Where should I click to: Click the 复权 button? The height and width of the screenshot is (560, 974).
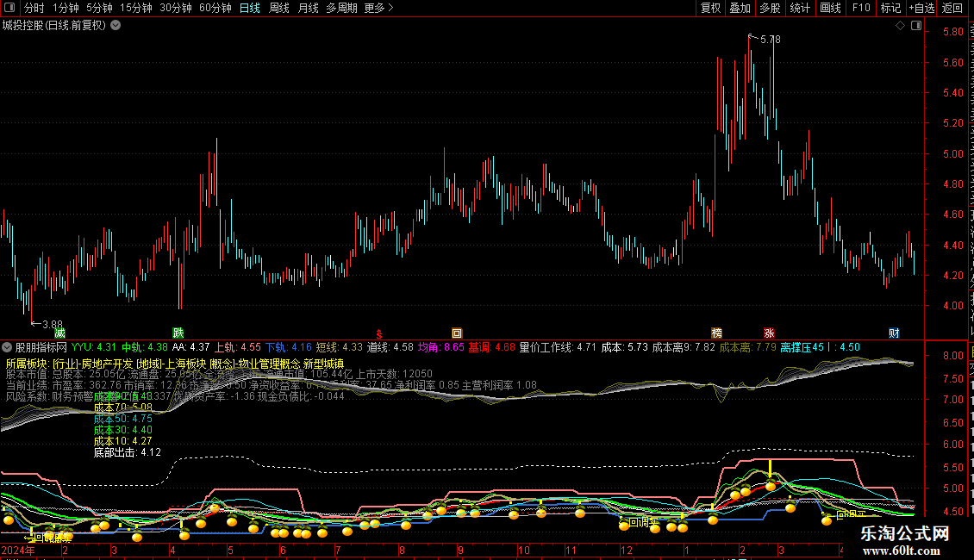pyautogui.click(x=710, y=8)
